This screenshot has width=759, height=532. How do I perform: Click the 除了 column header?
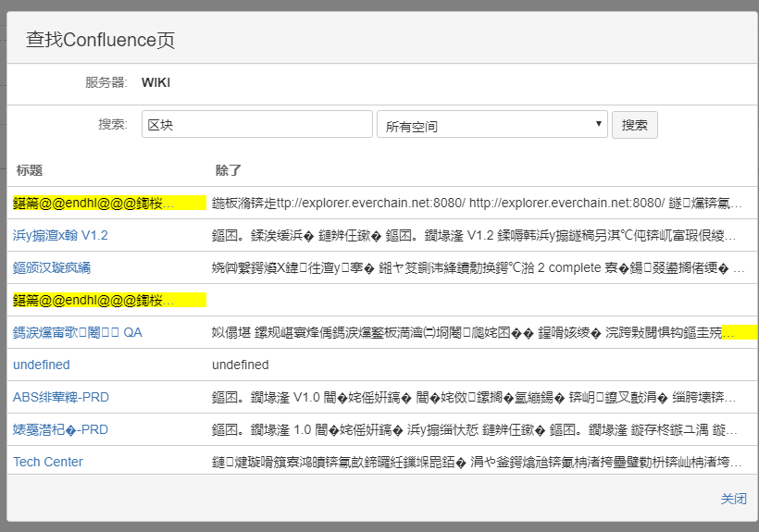(x=228, y=170)
